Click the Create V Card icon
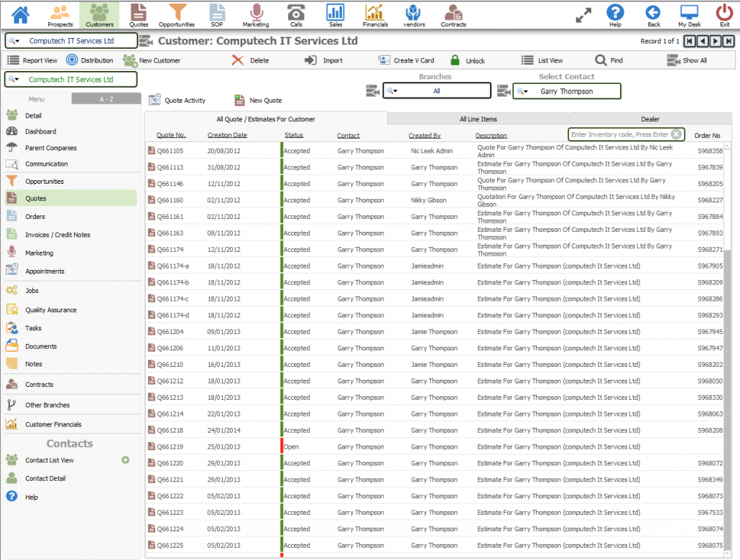Image resolution: width=740 pixels, height=560 pixels. point(384,61)
